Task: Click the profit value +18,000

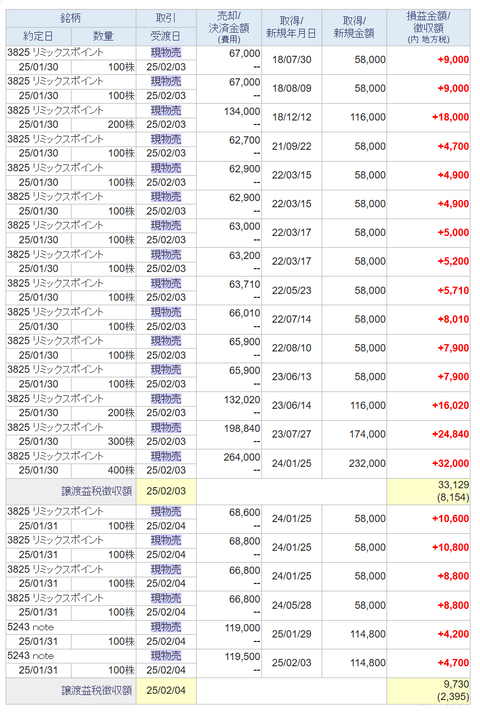Action: coord(450,117)
